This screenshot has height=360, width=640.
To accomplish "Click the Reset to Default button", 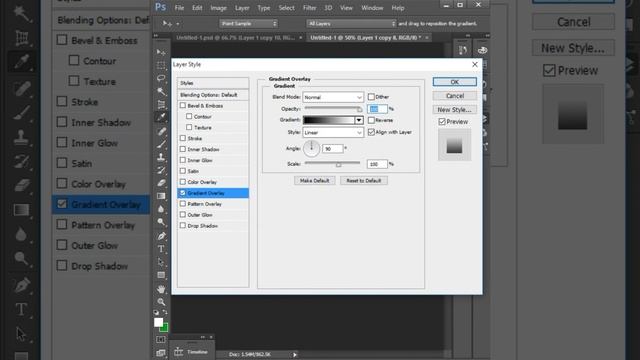I will tap(364, 180).
